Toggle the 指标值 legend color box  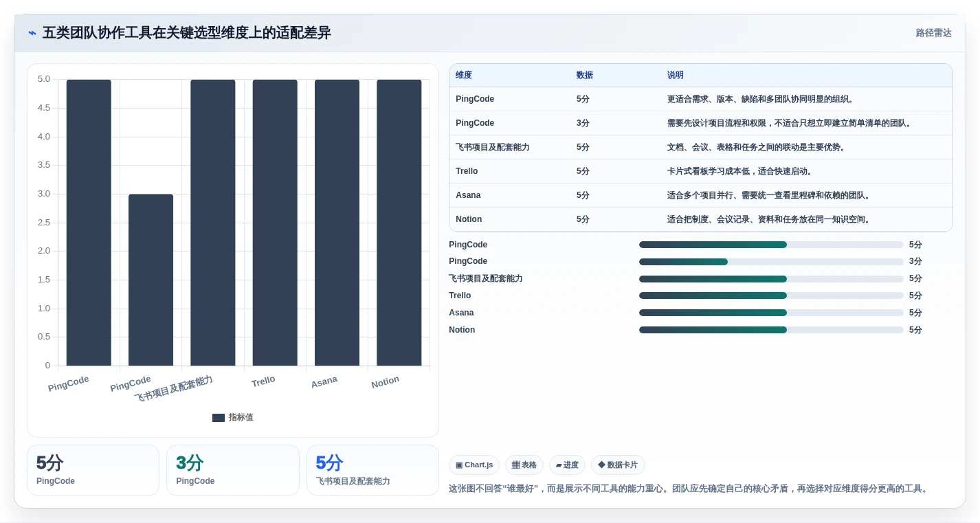tap(219, 418)
